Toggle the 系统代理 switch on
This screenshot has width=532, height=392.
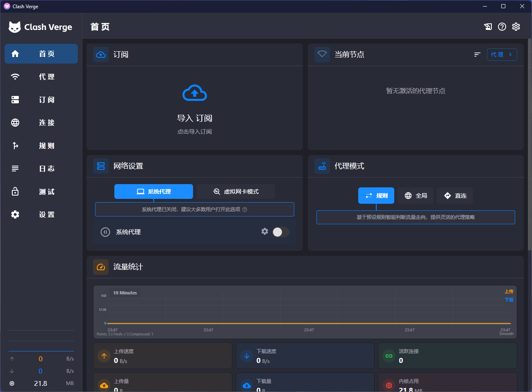(281, 232)
